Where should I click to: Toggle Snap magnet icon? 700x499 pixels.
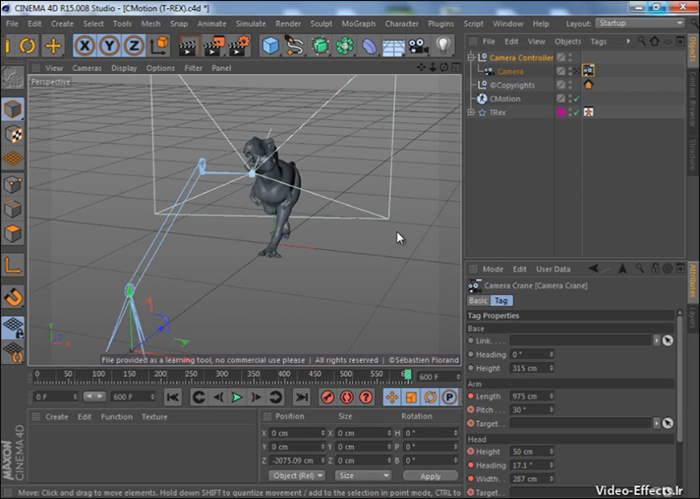pyautogui.click(x=13, y=297)
